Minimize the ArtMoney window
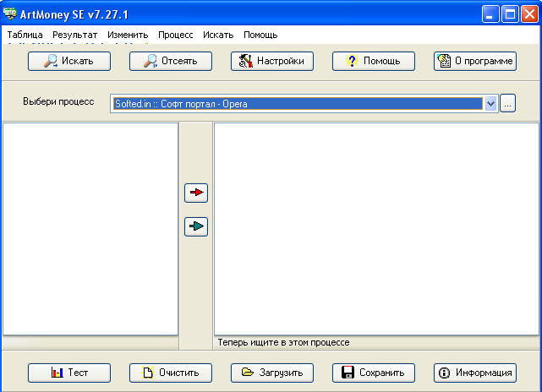Image resolution: width=542 pixels, height=392 pixels. pos(490,14)
